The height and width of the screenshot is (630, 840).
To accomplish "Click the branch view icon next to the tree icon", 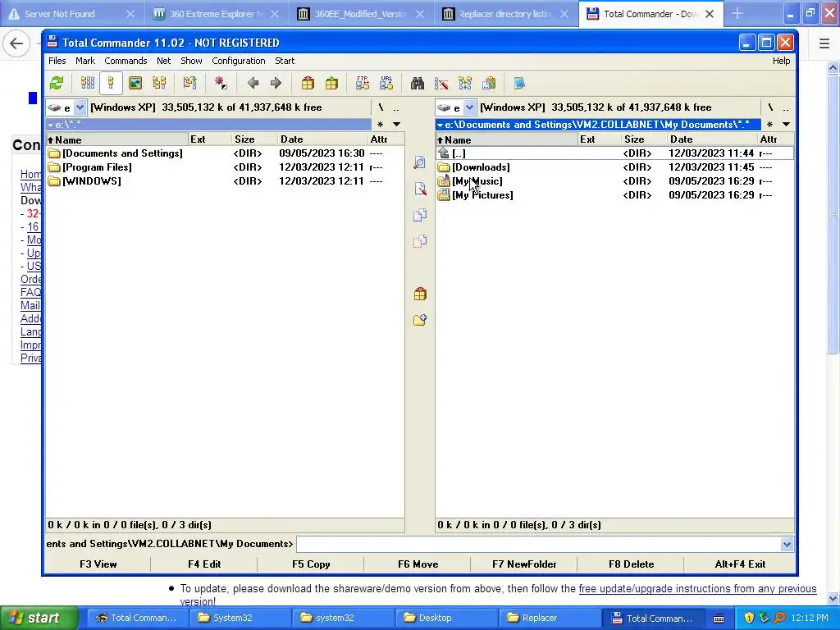I will pos(189,83).
